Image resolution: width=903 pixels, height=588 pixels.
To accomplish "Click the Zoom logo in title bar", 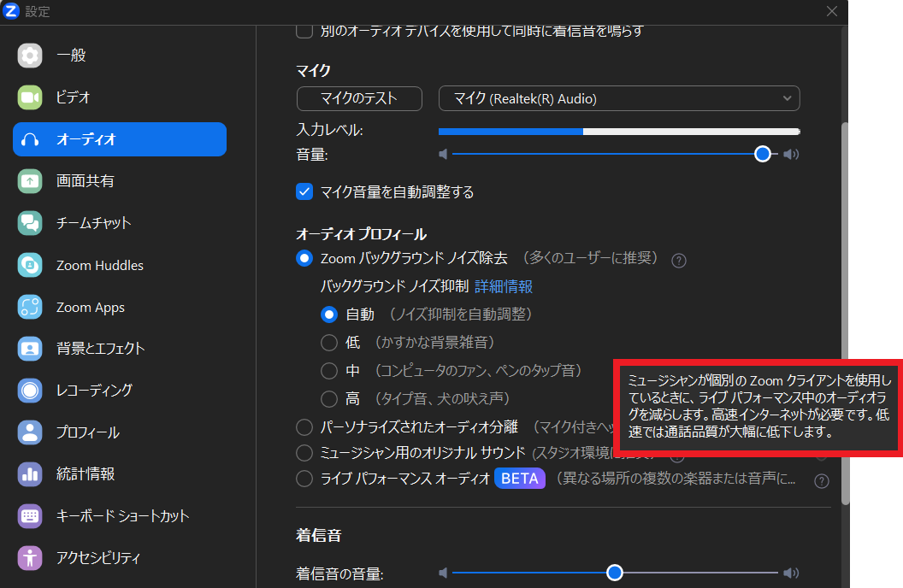I will pos(11,10).
